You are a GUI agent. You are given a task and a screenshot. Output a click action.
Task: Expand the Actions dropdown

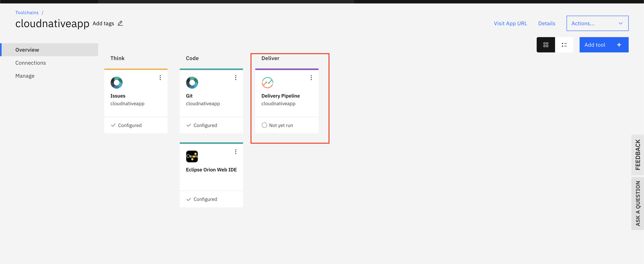tap(597, 24)
